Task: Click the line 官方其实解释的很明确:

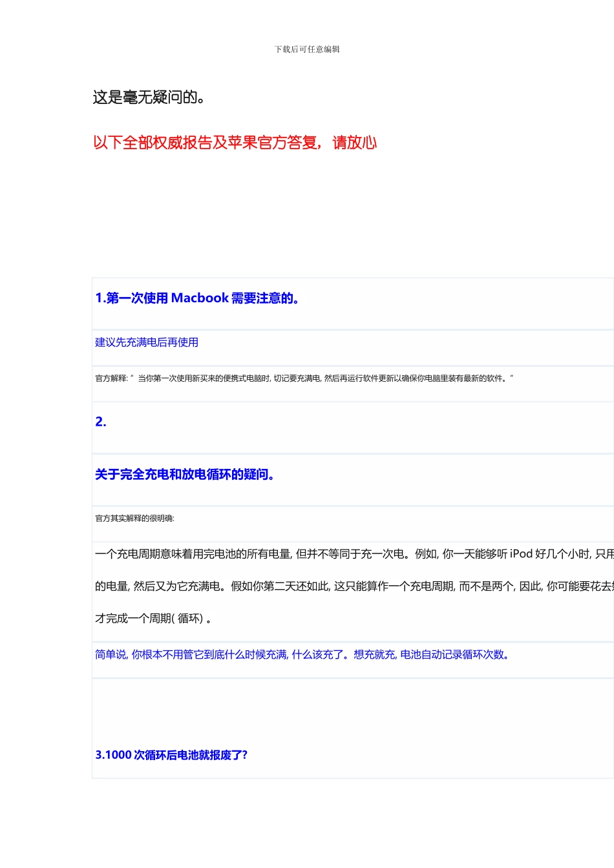Action: pos(134,518)
